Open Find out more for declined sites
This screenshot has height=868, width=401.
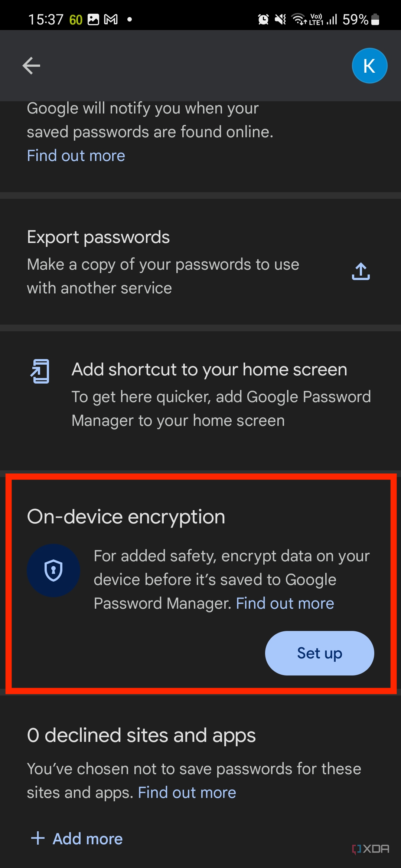tap(187, 792)
